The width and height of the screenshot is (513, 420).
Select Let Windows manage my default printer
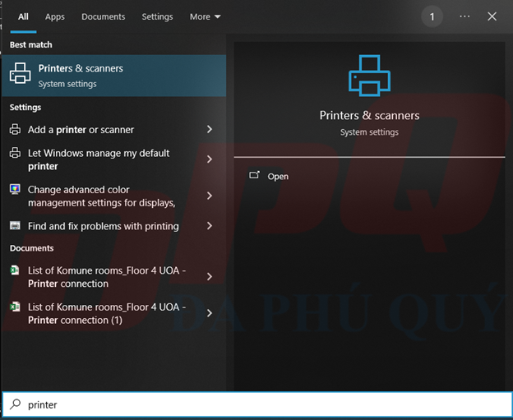pyautogui.click(x=113, y=159)
